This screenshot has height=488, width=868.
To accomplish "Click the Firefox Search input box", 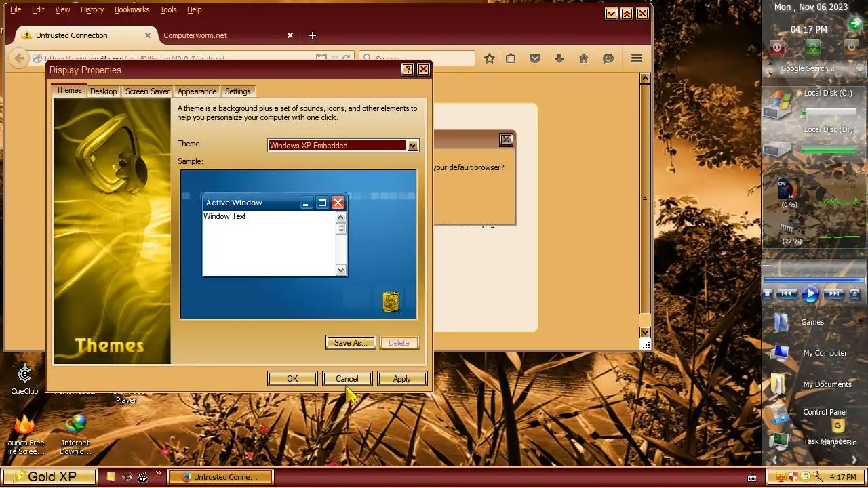I will (x=417, y=58).
